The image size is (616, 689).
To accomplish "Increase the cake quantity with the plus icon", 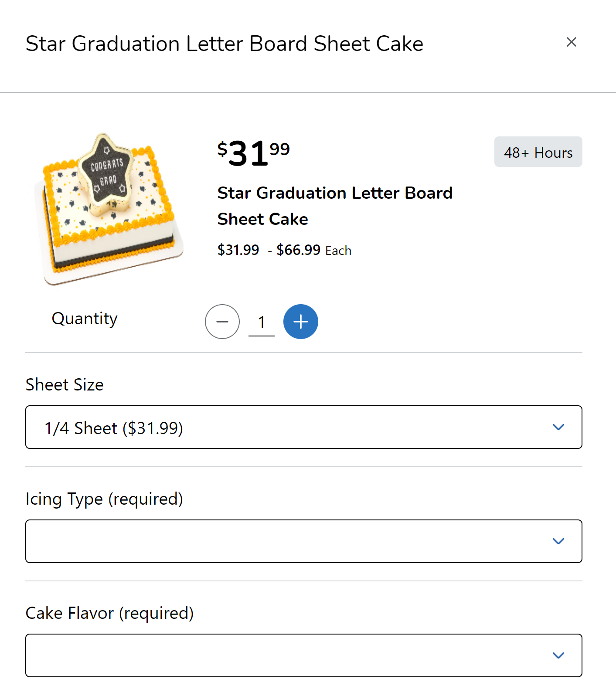I will [300, 322].
